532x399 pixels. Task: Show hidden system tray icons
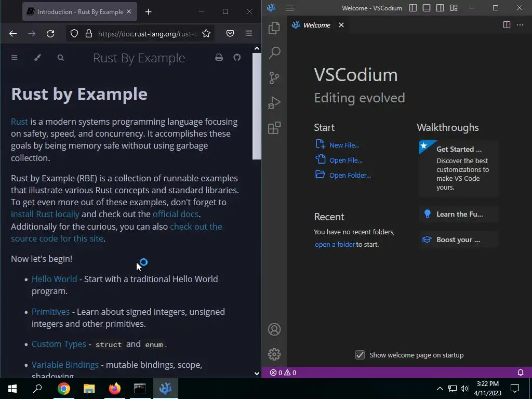pos(440,389)
